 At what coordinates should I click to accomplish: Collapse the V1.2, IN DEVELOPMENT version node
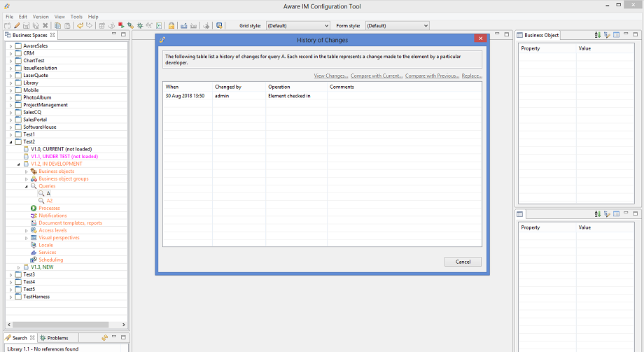(x=18, y=164)
